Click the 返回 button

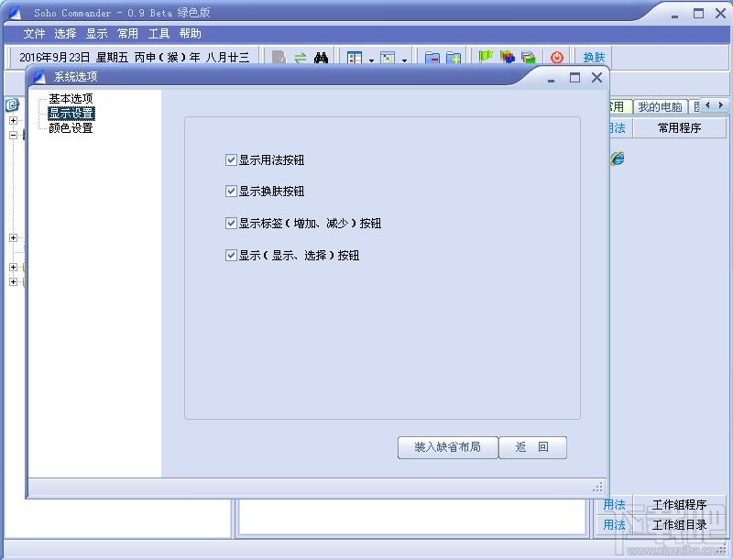532,447
